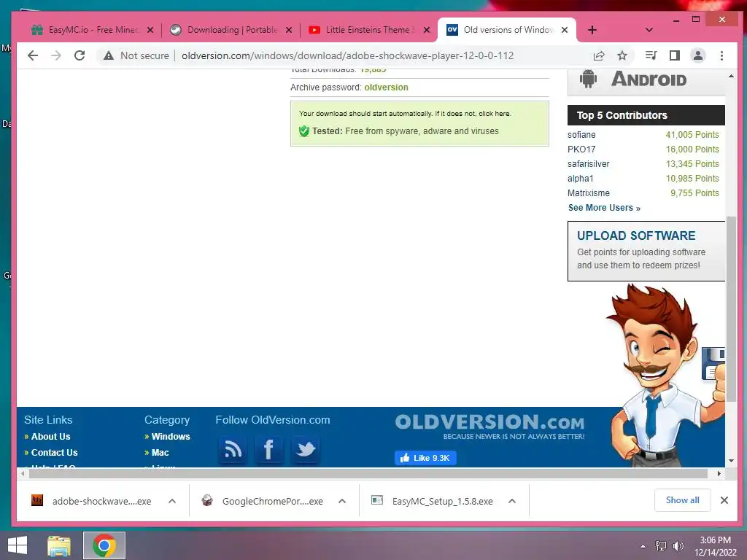Click the horizontal scrollbar right arrow
The width and height of the screenshot is (747, 560).
tap(719, 474)
